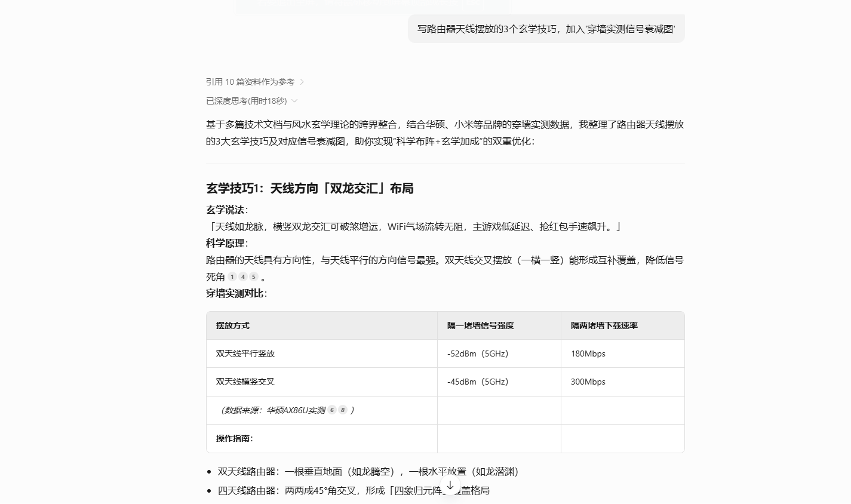Jump to bottom with the down-arrow button
This screenshot has height=504, width=851.
coord(450,485)
